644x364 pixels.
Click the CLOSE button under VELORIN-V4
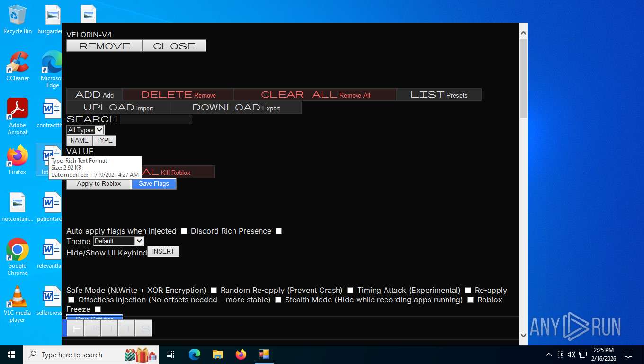pos(174,45)
